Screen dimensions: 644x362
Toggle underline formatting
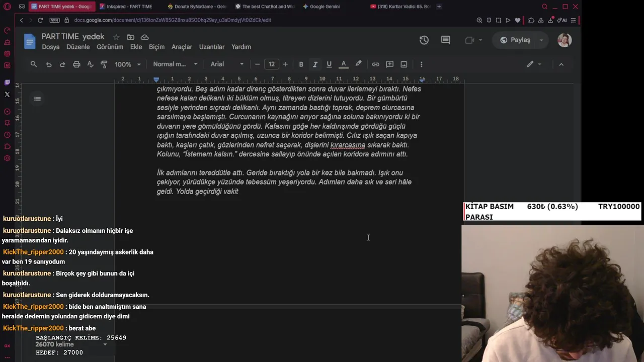(329, 64)
